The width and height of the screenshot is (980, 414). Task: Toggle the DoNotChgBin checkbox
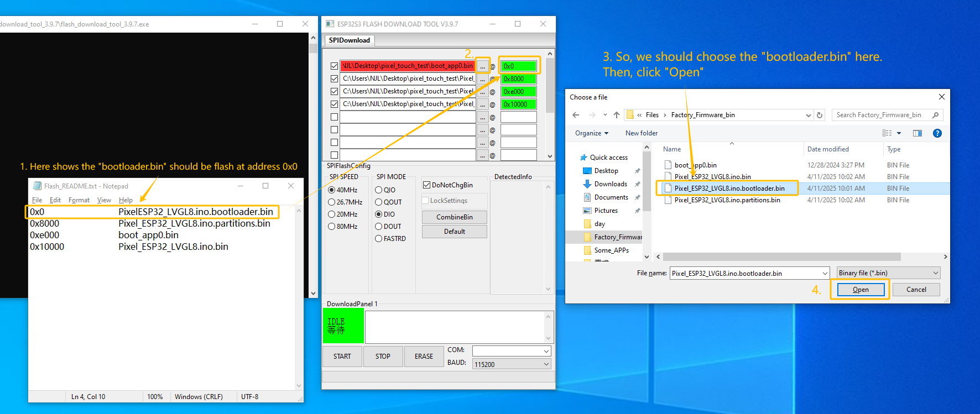(x=426, y=185)
